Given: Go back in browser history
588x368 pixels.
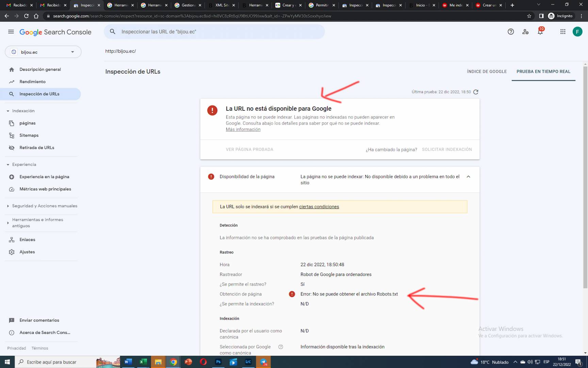Looking at the screenshot, I should (x=7, y=16).
